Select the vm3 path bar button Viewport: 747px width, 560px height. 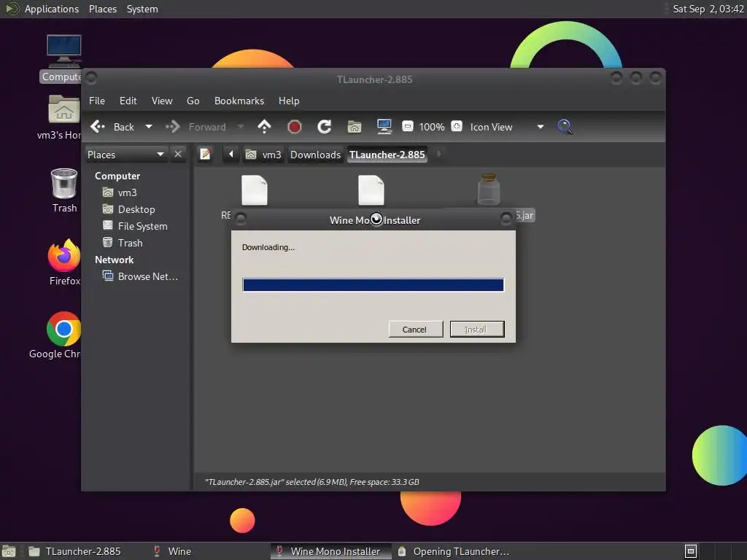click(x=263, y=155)
